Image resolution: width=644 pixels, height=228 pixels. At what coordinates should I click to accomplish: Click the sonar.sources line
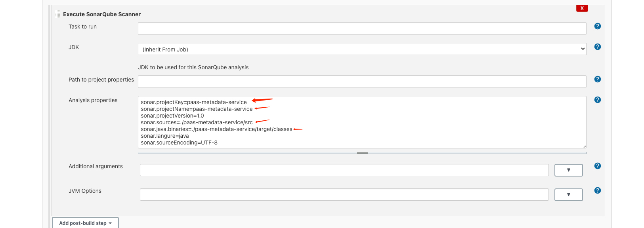point(197,122)
